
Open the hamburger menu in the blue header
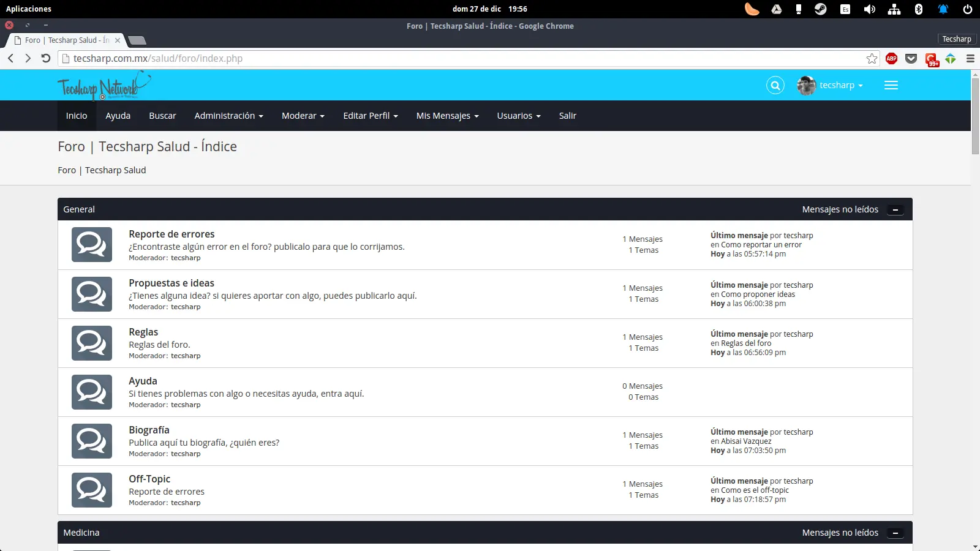891,85
